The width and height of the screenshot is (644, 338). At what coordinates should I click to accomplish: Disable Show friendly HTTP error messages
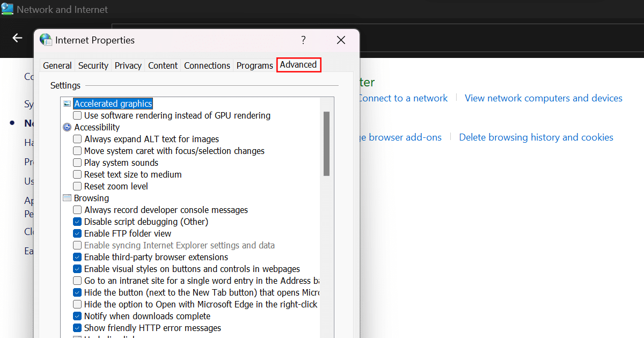[x=77, y=328]
